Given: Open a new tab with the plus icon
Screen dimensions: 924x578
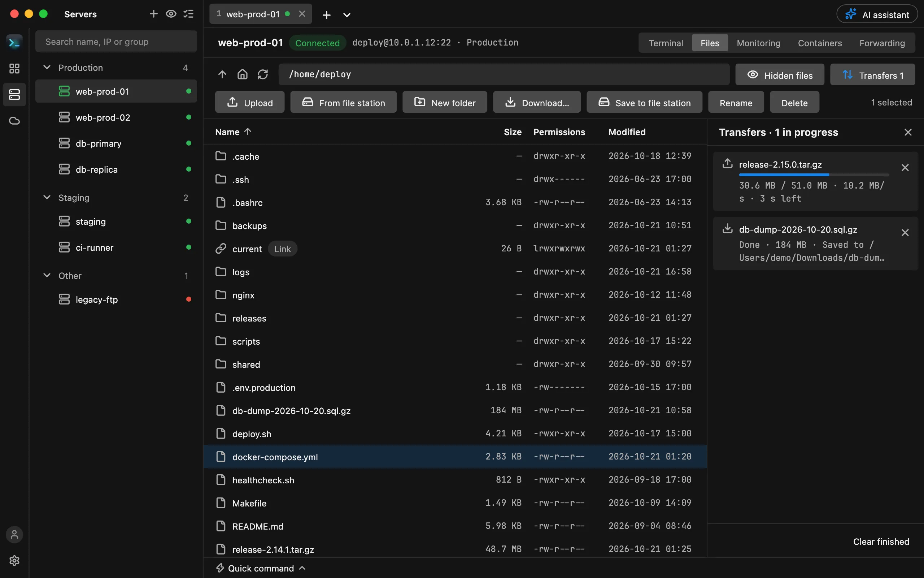Looking at the screenshot, I should pos(326,14).
